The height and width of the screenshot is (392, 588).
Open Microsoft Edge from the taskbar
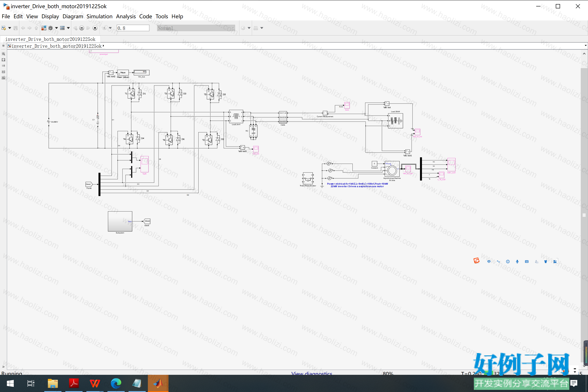click(116, 383)
